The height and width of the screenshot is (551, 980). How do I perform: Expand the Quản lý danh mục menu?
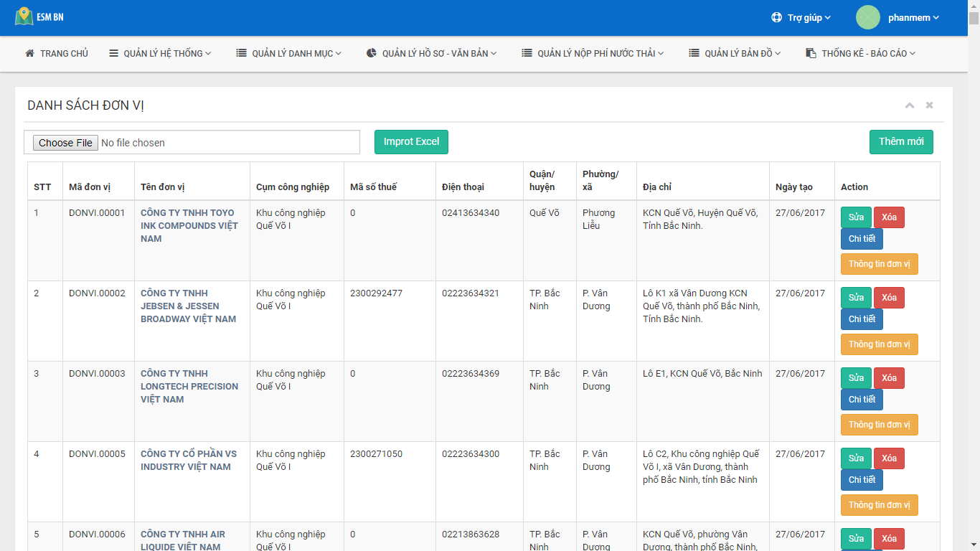point(289,53)
